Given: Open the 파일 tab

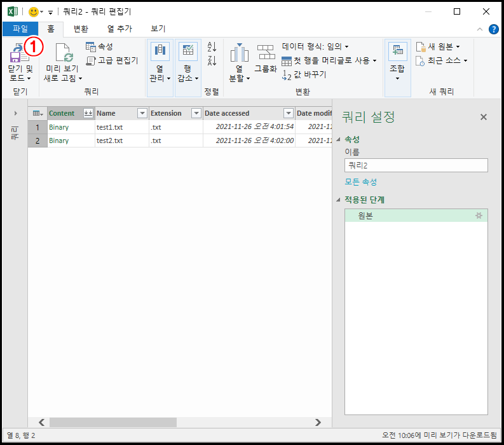Looking at the screenshot, I should point(20,29).
